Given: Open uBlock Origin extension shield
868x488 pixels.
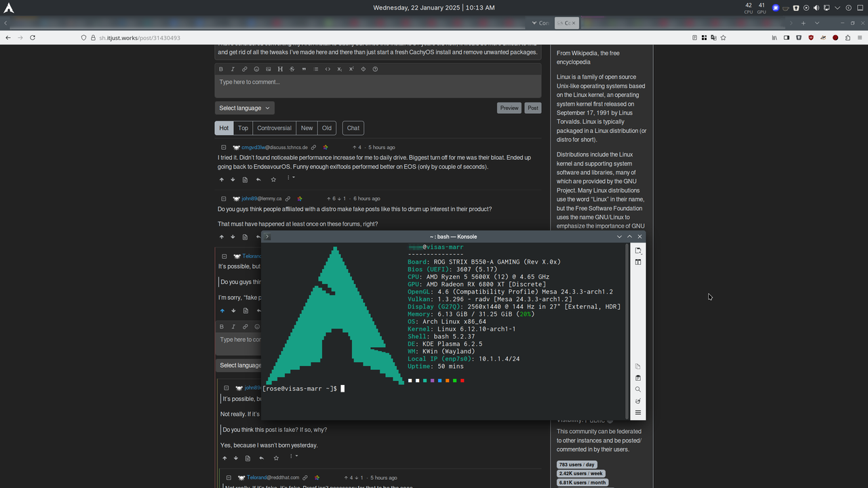Looking at the screenshot, I should pyautogui.click(x=811, y=38).
